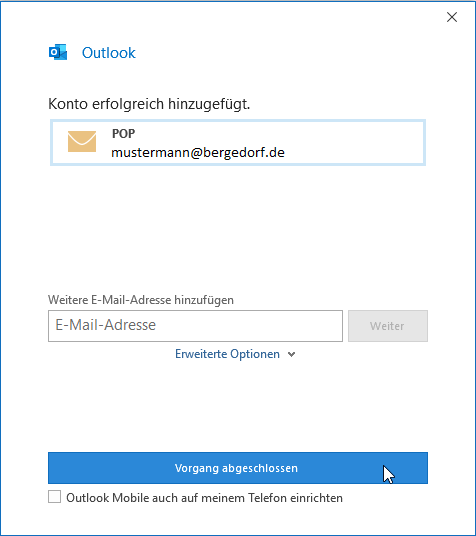This screenshot has width=476, height=536.
Task: Click the orange envelope account icon
Action: tap(82, 142)
